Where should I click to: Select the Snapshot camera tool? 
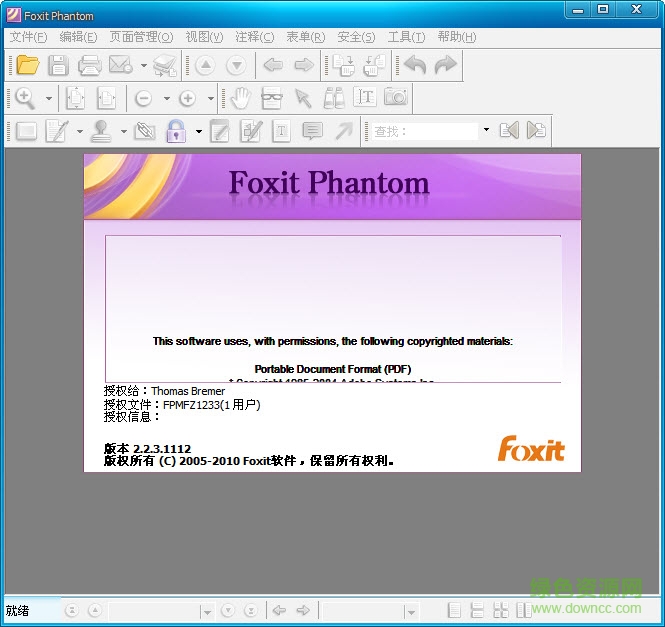[x=396, y=98]
